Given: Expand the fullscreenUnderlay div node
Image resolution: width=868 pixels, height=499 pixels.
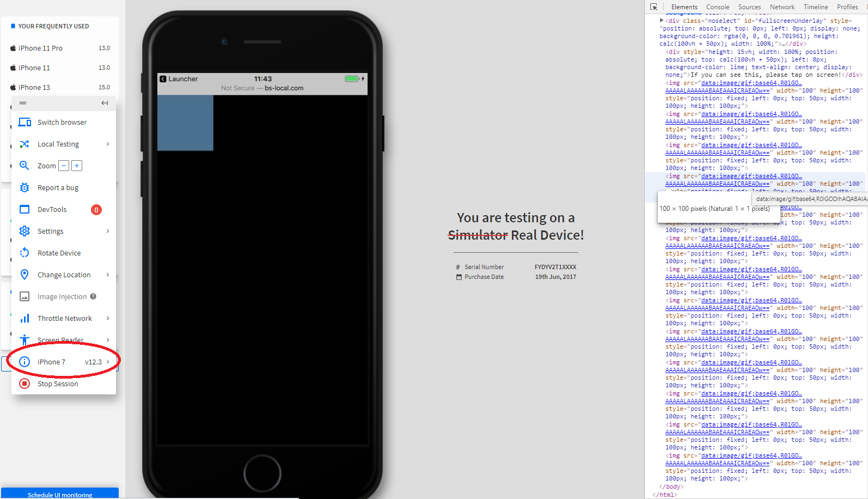Looking at the screenshot, I should coord(662,21).
